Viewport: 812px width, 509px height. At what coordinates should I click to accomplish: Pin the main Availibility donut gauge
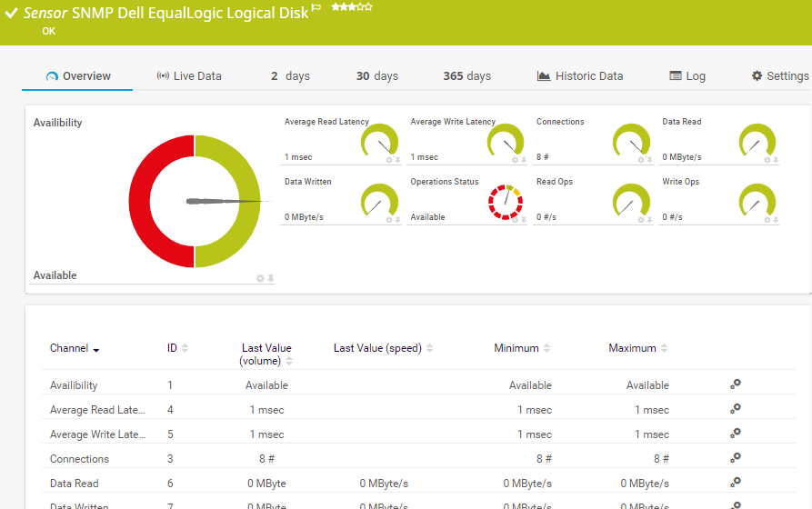pos(270,278)
